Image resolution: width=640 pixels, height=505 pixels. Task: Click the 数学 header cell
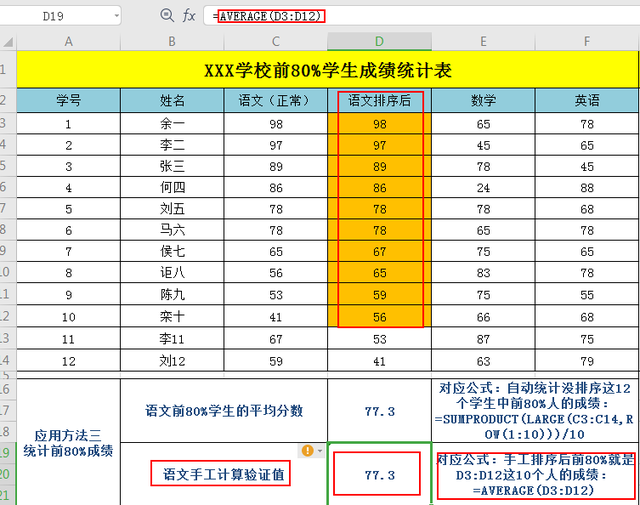coord(483,100)
